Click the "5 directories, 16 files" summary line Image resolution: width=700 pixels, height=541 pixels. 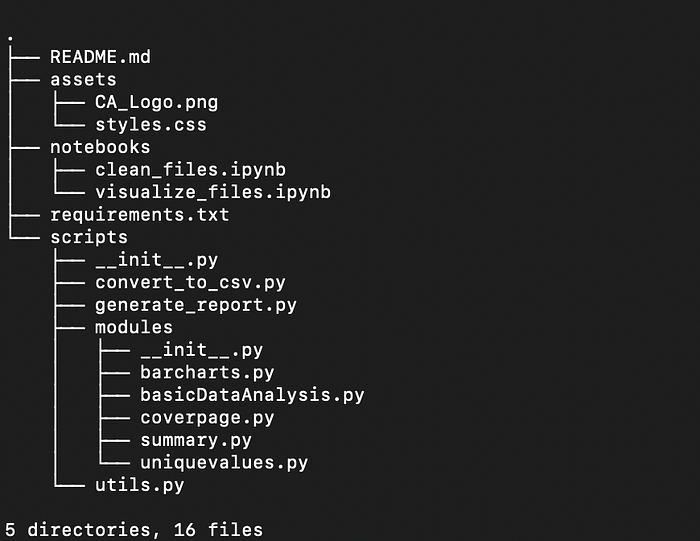coord(134,529)
